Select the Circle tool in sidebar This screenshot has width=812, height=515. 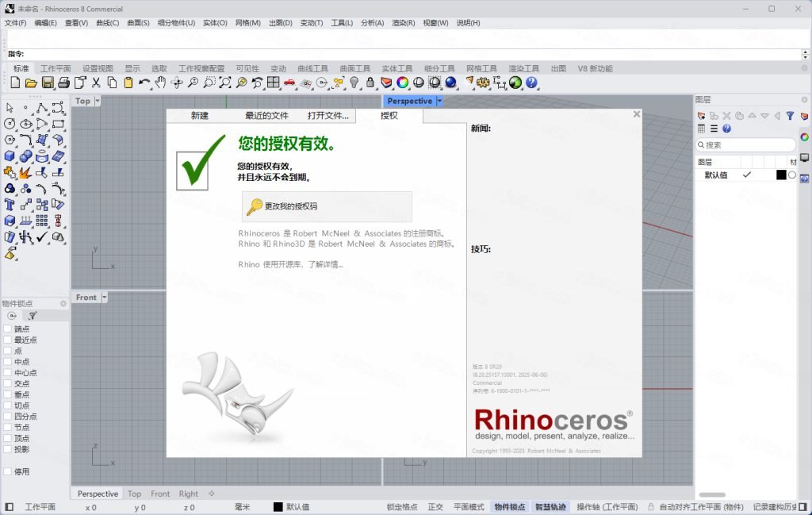[10, 124]
